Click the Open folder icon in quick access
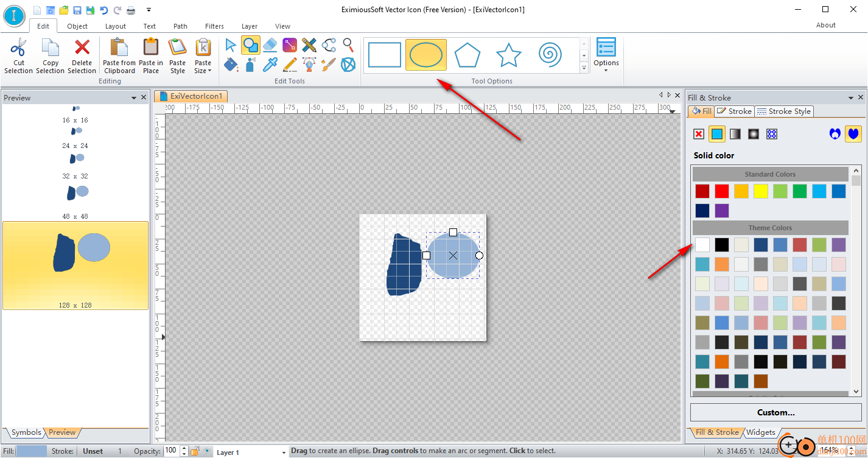Screen dimensions: 868x458 (x=64, y=10)
